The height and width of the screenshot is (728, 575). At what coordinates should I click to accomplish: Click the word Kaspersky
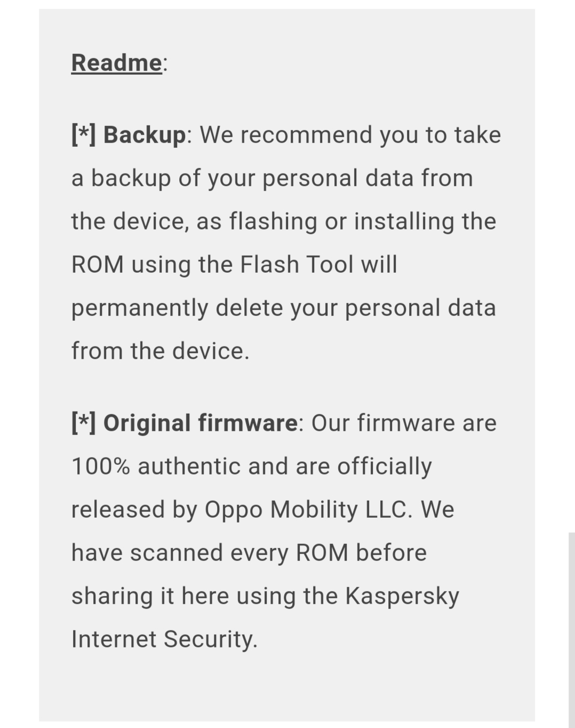point(402,596)
